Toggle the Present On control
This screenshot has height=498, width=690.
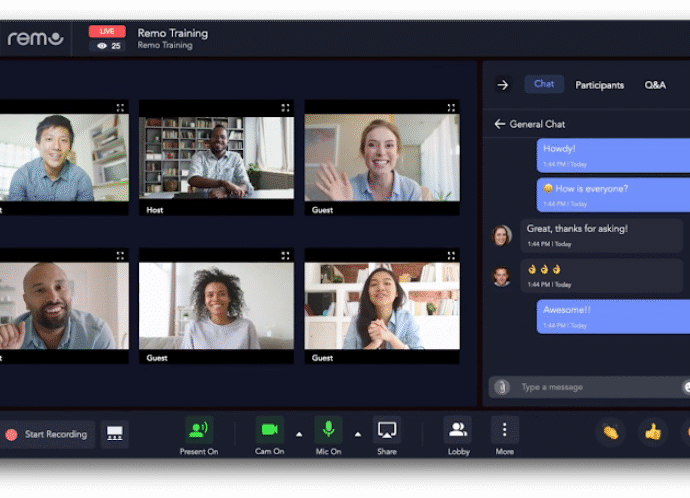pos(199,430)
